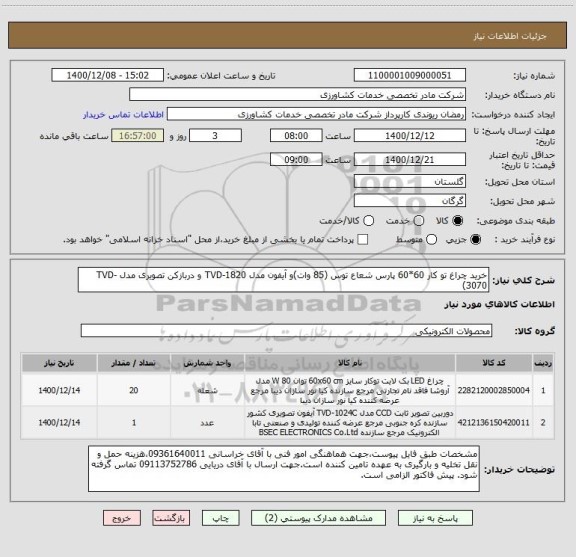Click product code 2282120002850004
This screenshot has width=576, height=557.
click(x=494, y=390)
